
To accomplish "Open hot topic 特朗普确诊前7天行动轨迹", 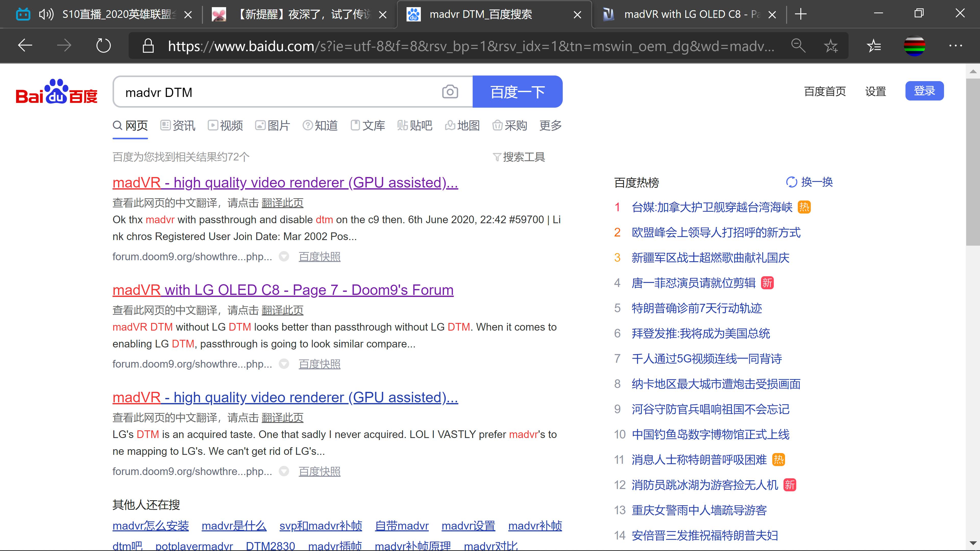I will (696, 308).
